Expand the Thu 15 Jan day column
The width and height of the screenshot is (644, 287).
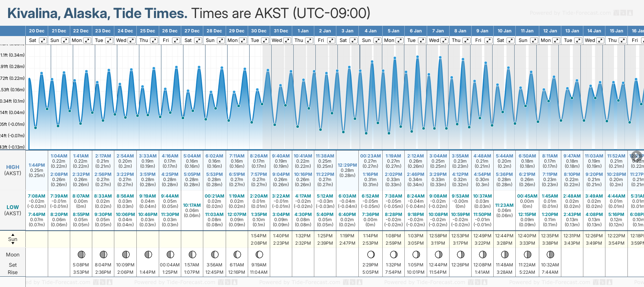click(x=623, y=40)
